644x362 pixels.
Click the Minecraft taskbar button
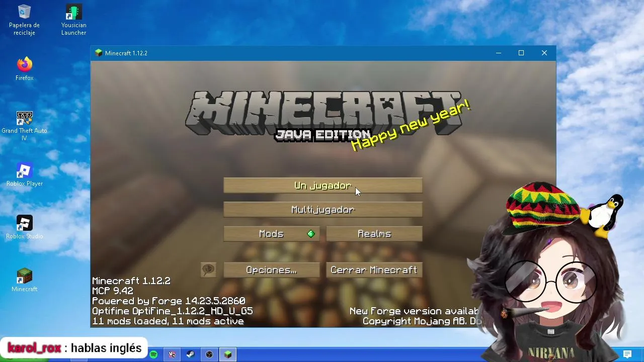tap(228, 354)
